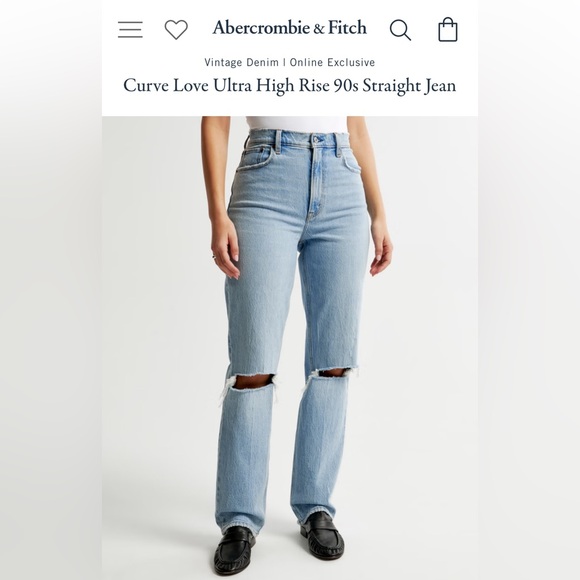Open search with the magnifying glass
Image resolution: width=580 pixels, height=580 pixels.
400,30
